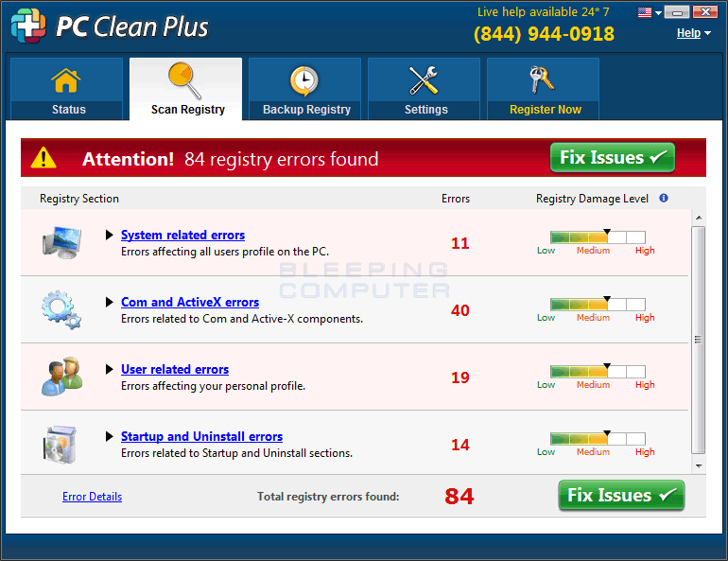Click the Register Now keys icon
This screenshot has height=561, width=728.
click(x=542, y=79)
